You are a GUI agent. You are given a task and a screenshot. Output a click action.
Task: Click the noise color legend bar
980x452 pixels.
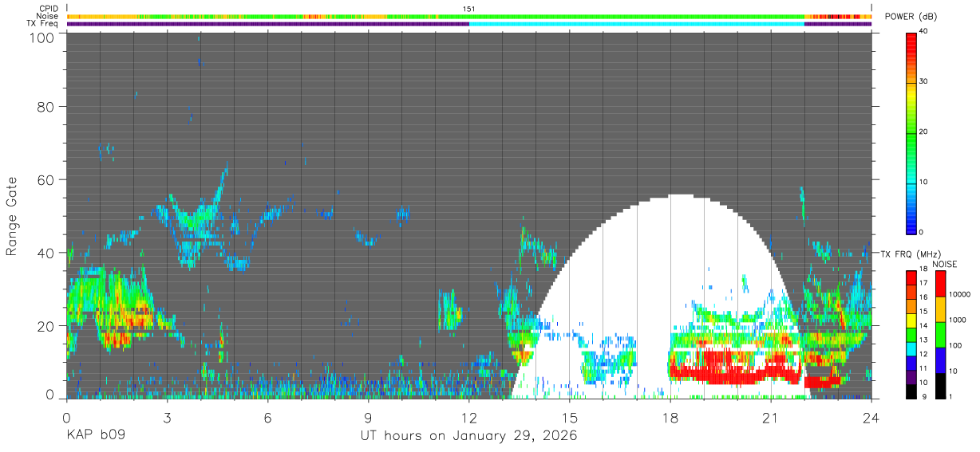(x=940, y=335)
